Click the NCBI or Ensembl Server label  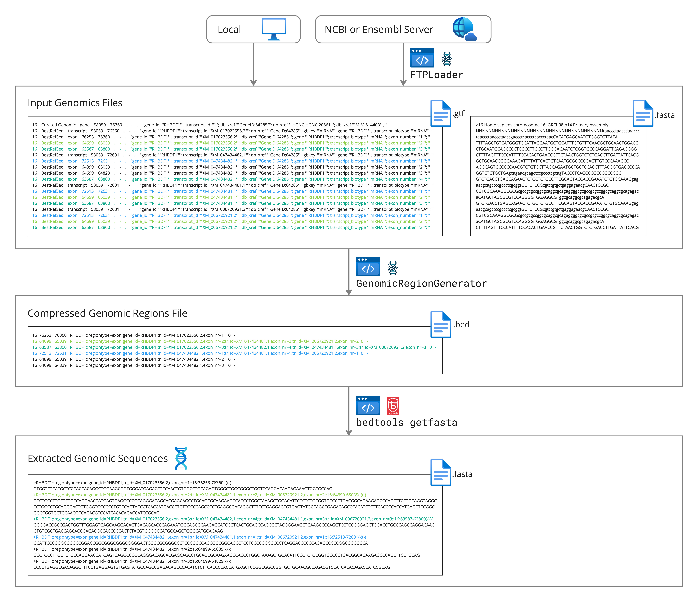point(379,29)
